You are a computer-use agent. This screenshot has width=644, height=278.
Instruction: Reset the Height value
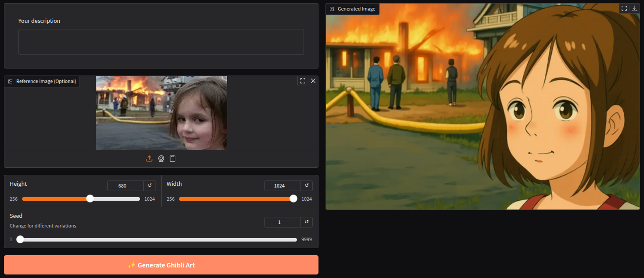(149, 186)
